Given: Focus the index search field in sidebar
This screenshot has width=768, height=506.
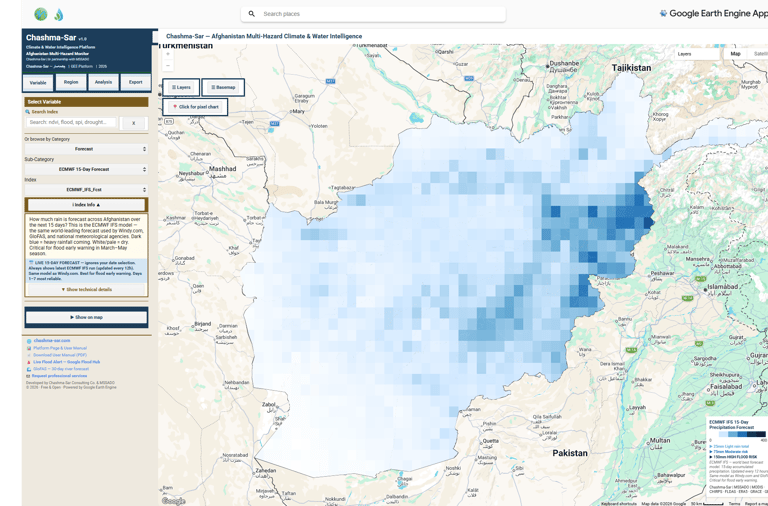Looking at the screenshot, I should point(72,122).
